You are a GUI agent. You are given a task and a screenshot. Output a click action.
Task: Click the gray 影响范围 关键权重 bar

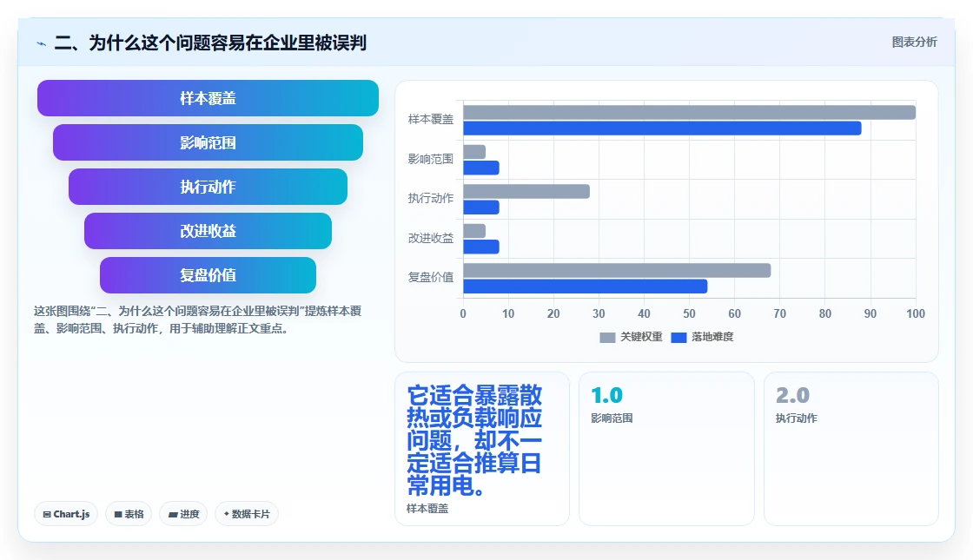pyautogui.click(x=474, y=152)
